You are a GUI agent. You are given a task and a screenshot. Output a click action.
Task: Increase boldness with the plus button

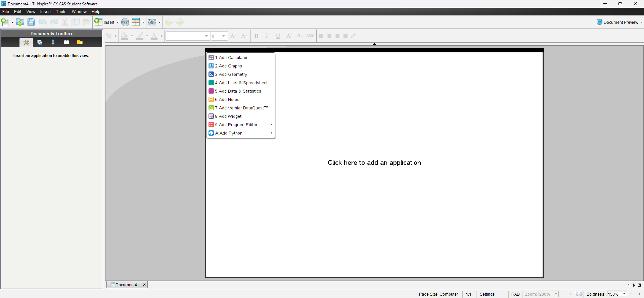tap(639, 294)
